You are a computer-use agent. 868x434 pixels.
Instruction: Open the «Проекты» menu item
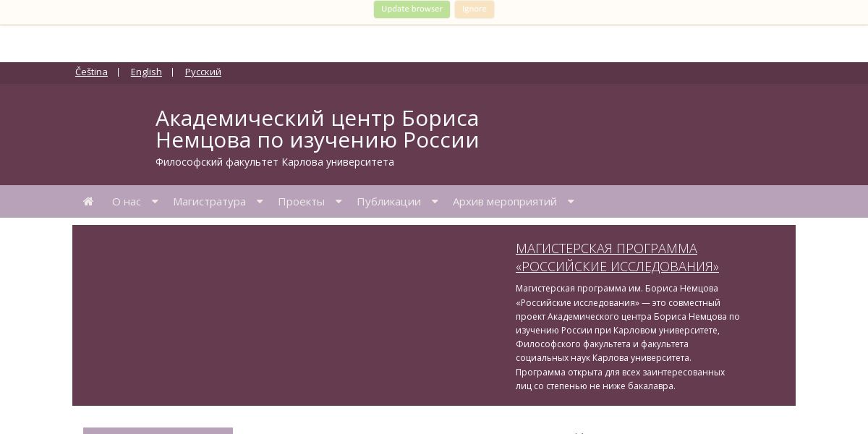(x=302, y=202)
